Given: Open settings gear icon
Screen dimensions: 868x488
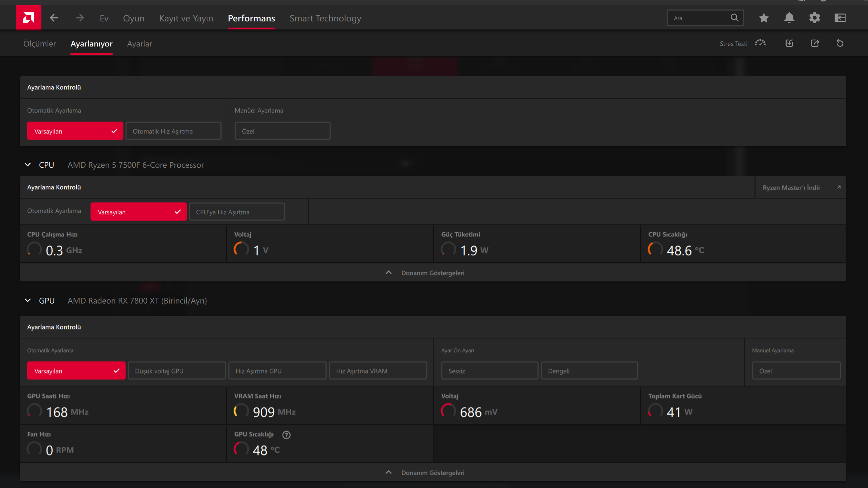Looking at the screenshot, I should 815,18.
